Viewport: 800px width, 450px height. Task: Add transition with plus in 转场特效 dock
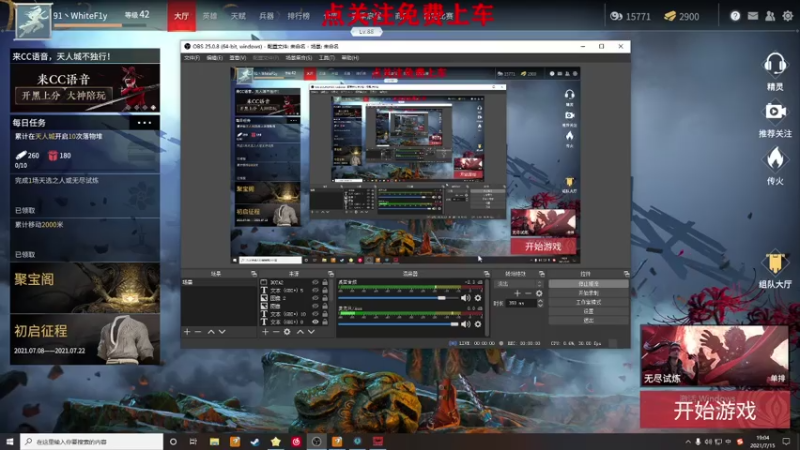[x=517, y=293]
